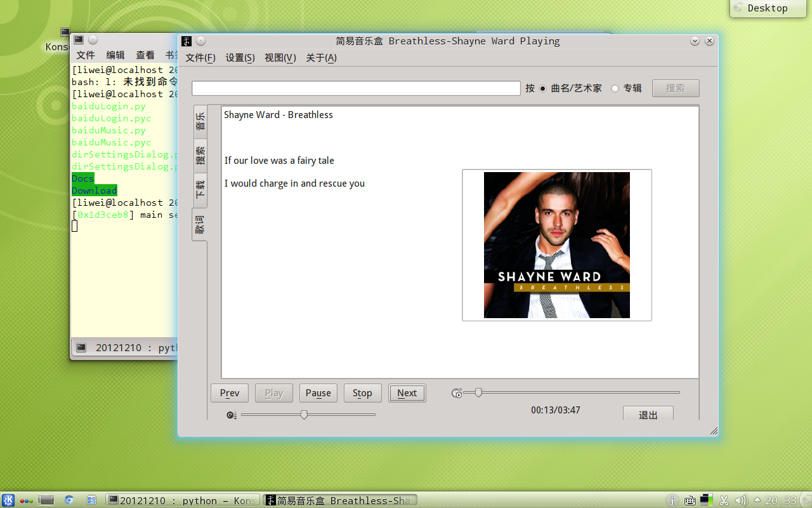The height and width of the screenshot is (508, 812).
Task: Click the Konsole window's title bar terminal icon
Action: click(x=79, y=40)
